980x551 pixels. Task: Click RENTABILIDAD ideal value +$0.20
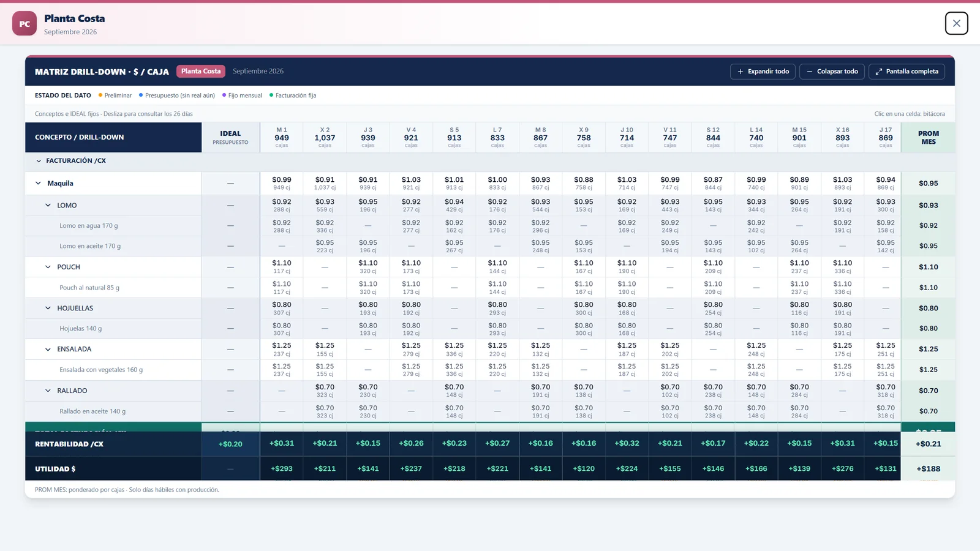(230, 444)
